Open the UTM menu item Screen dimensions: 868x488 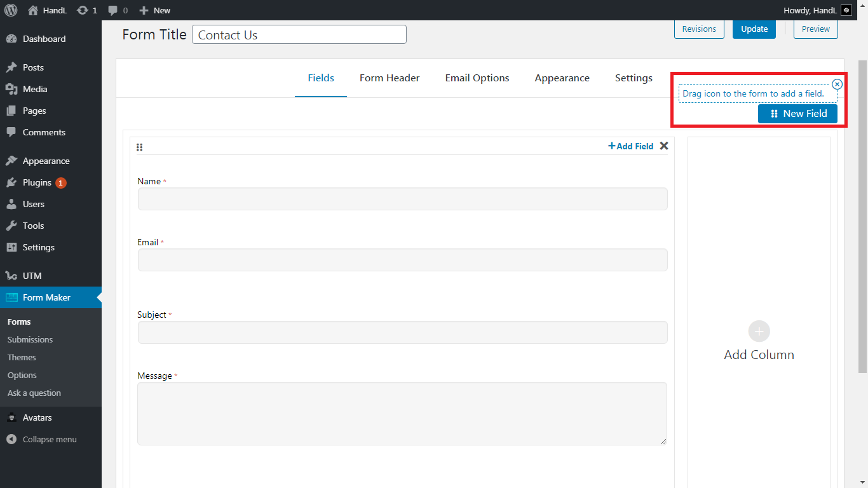tap(32, 276)
